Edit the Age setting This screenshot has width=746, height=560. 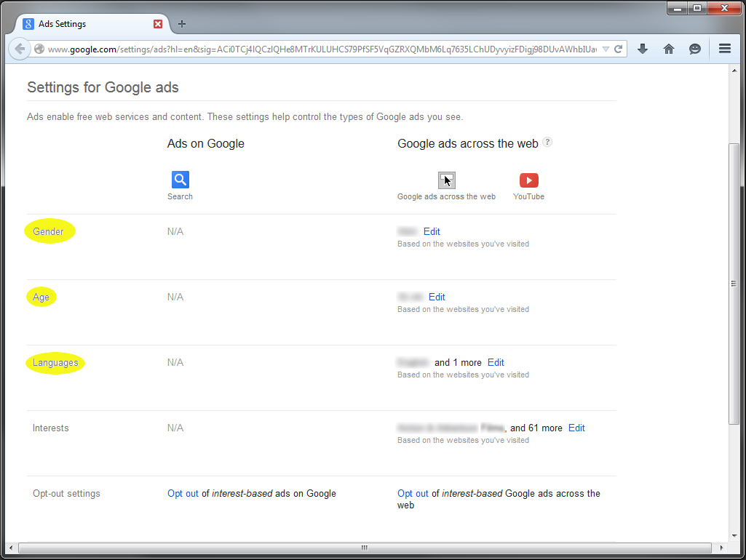point(437,297)
